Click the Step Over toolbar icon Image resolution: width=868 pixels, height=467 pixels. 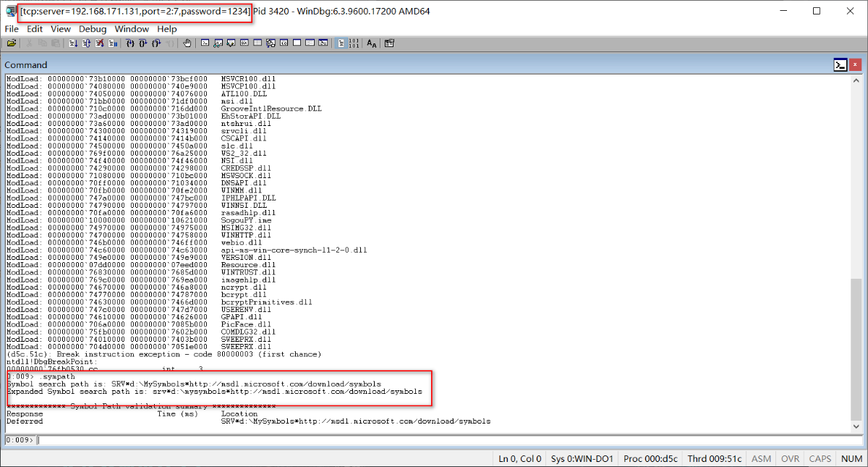(143, 43)
